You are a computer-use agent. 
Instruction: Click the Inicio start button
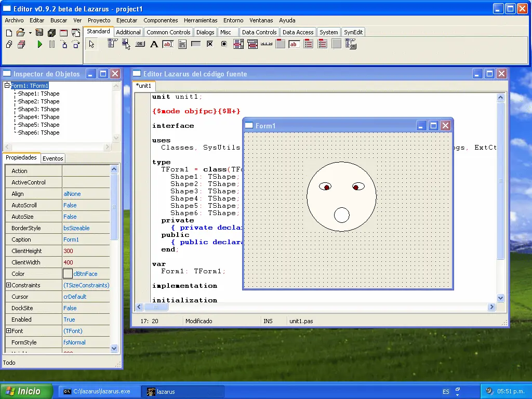27,391
